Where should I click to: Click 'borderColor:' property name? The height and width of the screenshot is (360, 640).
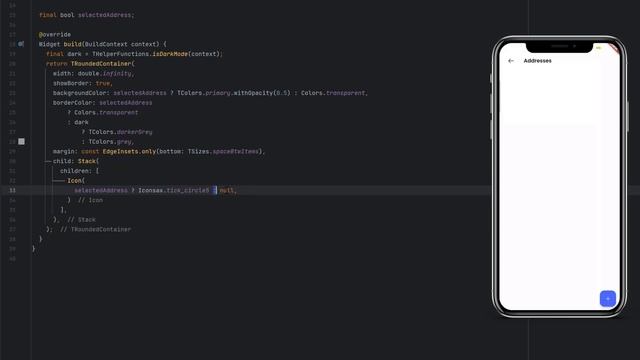pos(74,103)
